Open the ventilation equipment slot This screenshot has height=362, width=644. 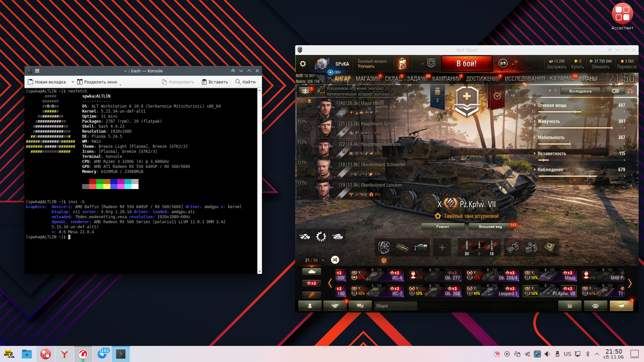click(384, 247)
